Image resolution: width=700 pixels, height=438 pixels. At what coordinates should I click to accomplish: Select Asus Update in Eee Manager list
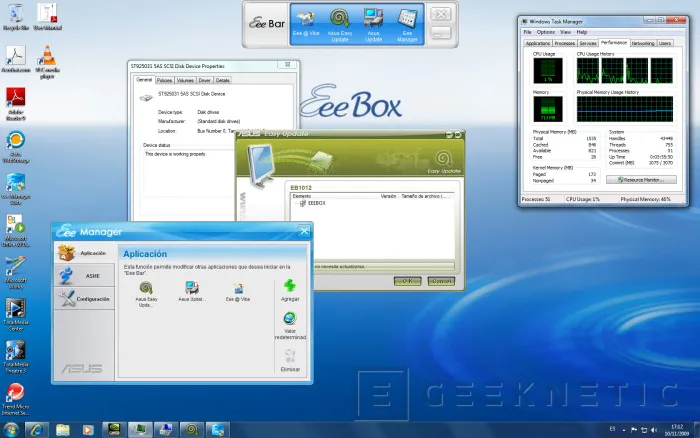192,292
